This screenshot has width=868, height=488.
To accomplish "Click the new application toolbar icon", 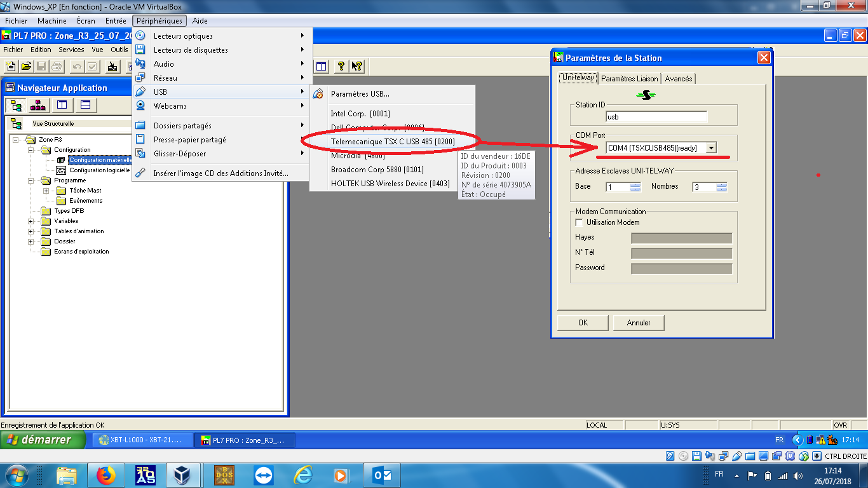I will (11, 66).
